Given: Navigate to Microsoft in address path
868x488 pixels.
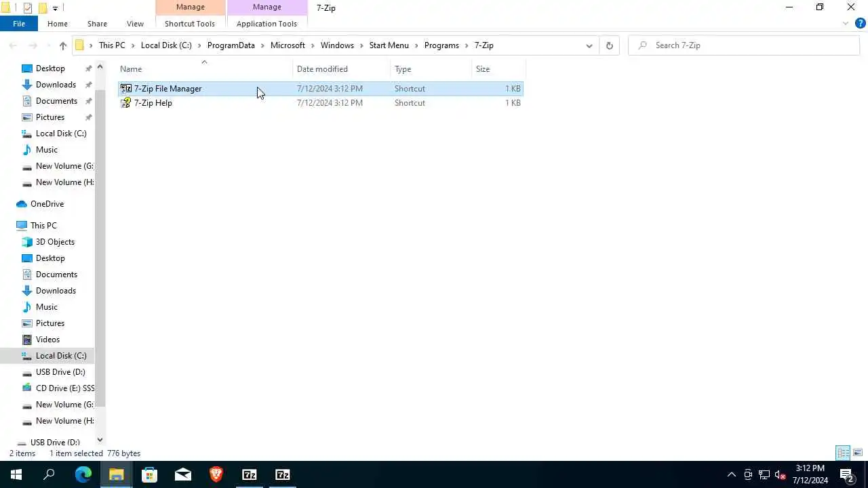Looking at the screenshot, I should [x=288, y=45].
